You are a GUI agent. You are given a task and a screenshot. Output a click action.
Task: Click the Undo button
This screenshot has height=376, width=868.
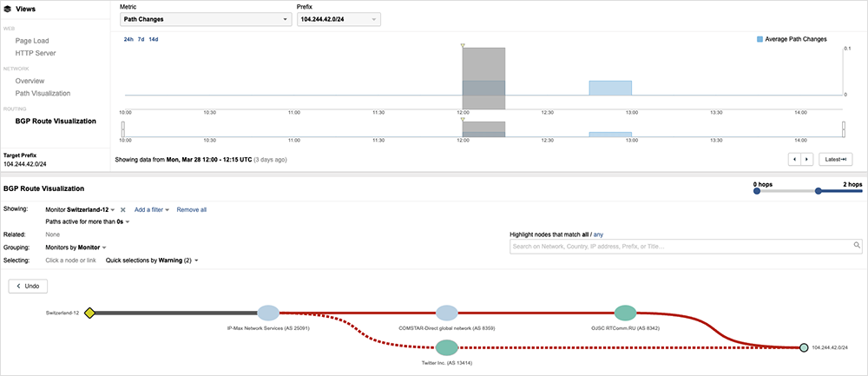coord(29,286)
